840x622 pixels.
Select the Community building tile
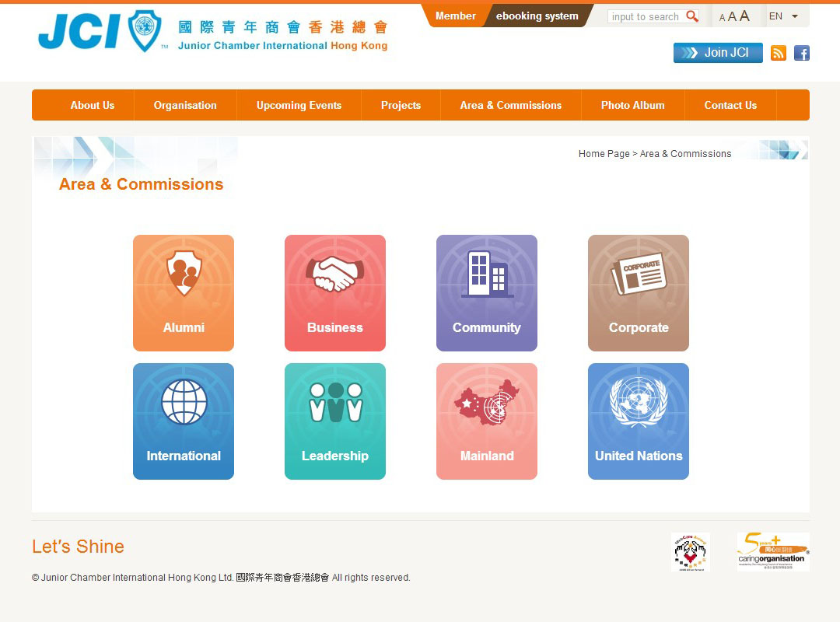click(x=486, y=293)
